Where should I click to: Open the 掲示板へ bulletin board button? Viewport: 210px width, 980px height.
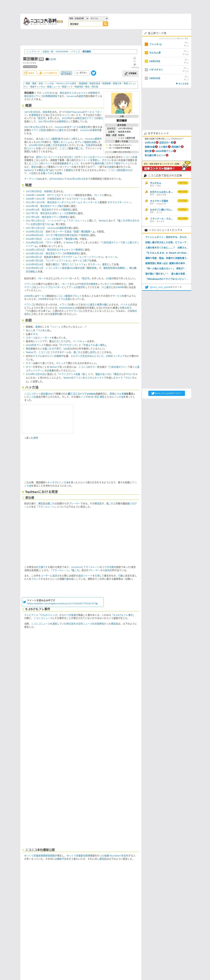point(82,73)
